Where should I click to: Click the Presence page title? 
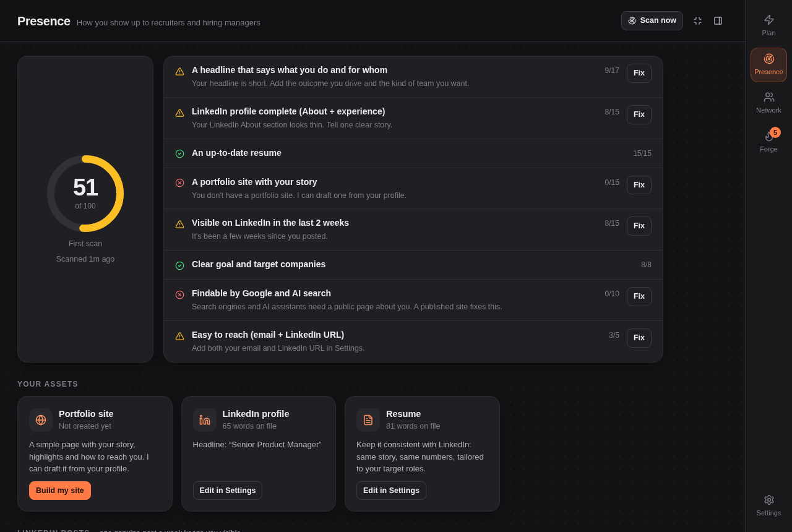point(44,21)
